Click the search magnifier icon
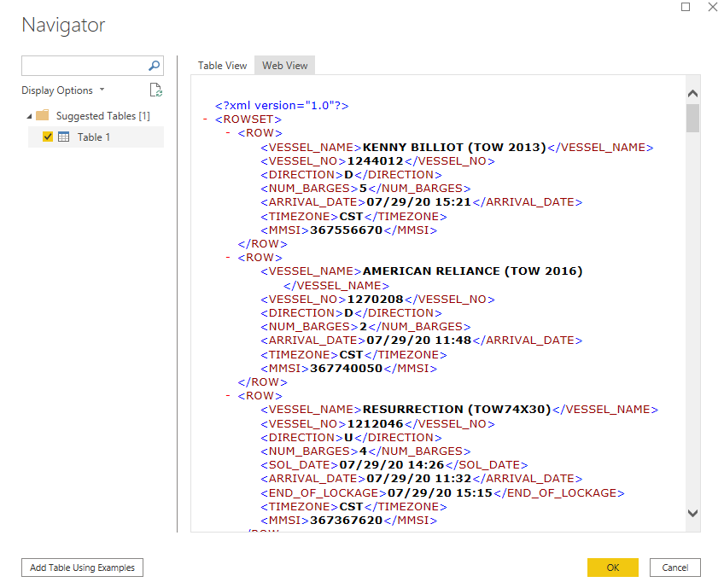The width and height of the screenshot is (724, 588). click(x=153, y=66)
